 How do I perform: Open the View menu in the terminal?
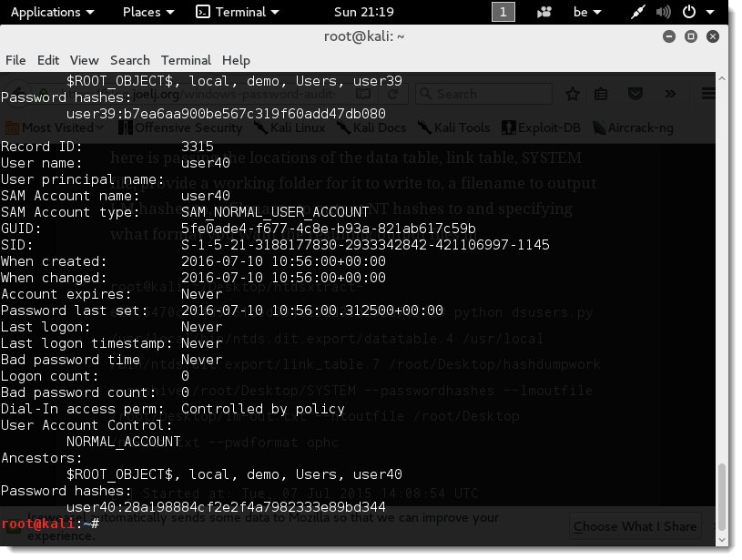tap(84, 60)
